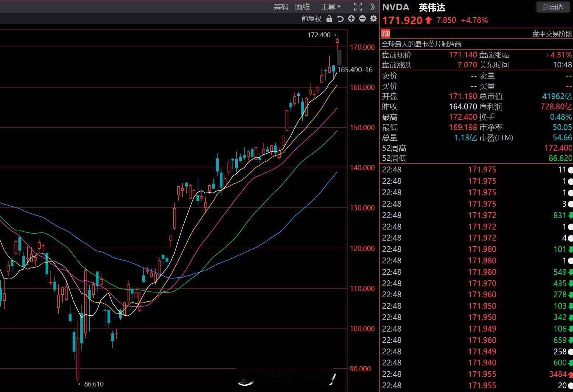Click the P/E TTM value 54.66
The image size is (573, 392).
(x=562, y=138)
